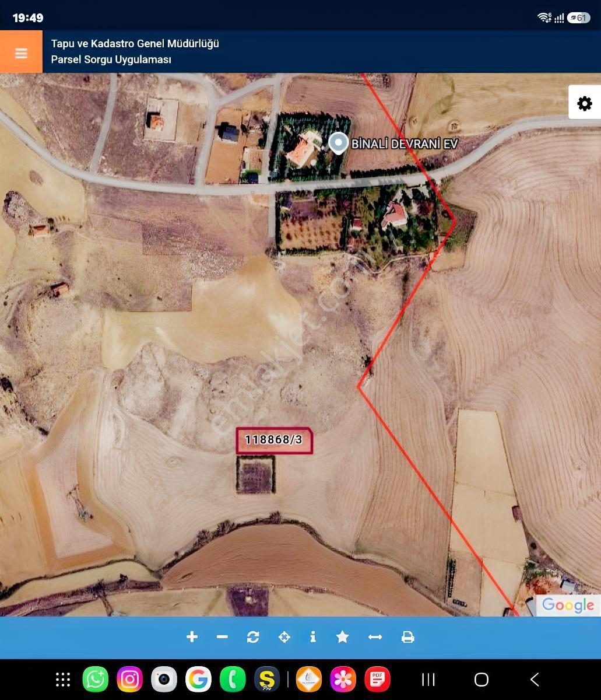Select the horizontal double-arrow measure tool
The image size is (601, 700).
tap(375, 637)
